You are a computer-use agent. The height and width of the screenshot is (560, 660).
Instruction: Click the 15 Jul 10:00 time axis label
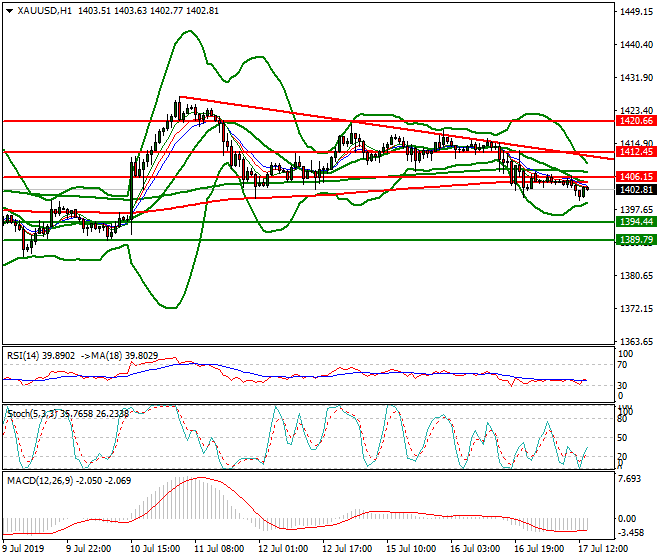point(411,549)
